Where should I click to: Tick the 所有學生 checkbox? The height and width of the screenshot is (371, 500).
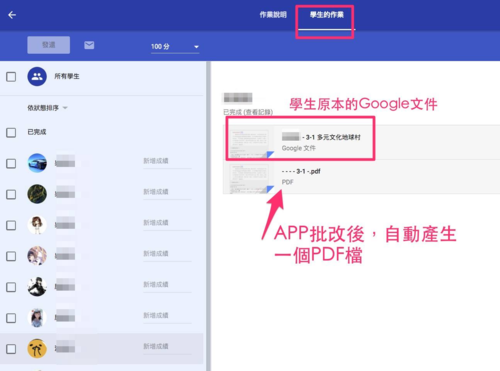(11, 77)
